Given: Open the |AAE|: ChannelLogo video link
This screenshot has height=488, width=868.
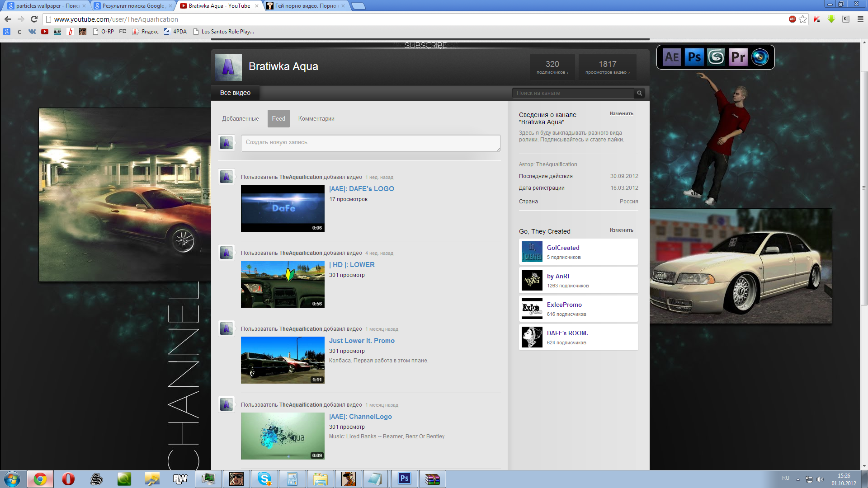Looking at the screenshot, I should tap(360, 417).
